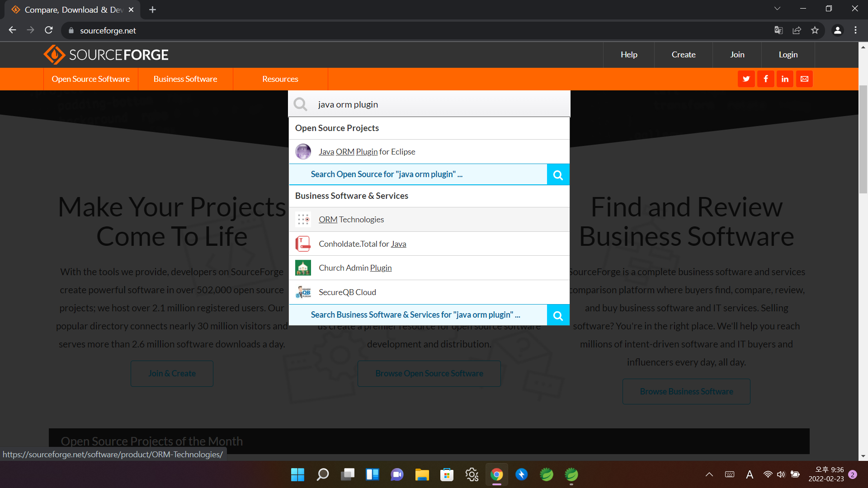Open Chrome's three-dot menu

click(x=855, y=30)
